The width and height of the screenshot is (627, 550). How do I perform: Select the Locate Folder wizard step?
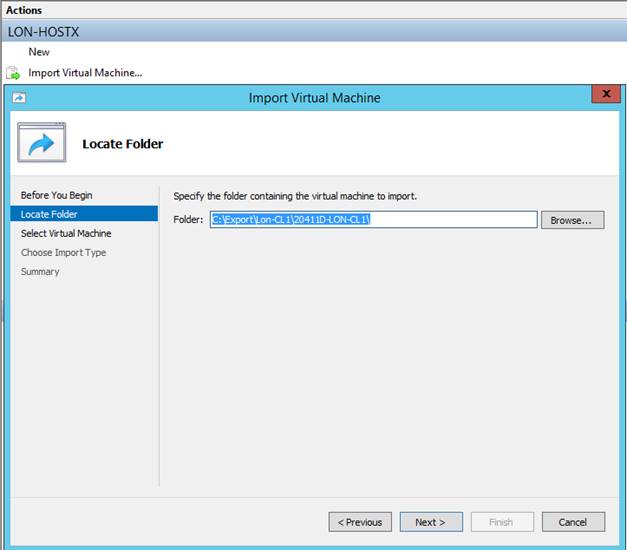pyautogui.click(x=84, y=214)
